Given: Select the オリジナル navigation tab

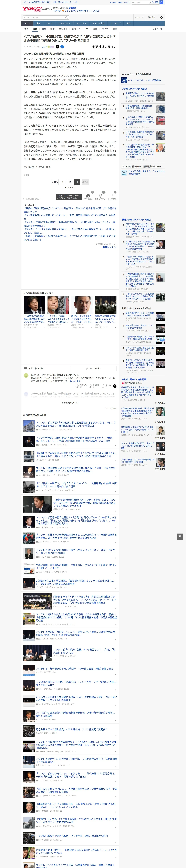Looking at the screenshot, I should (81, 24).
